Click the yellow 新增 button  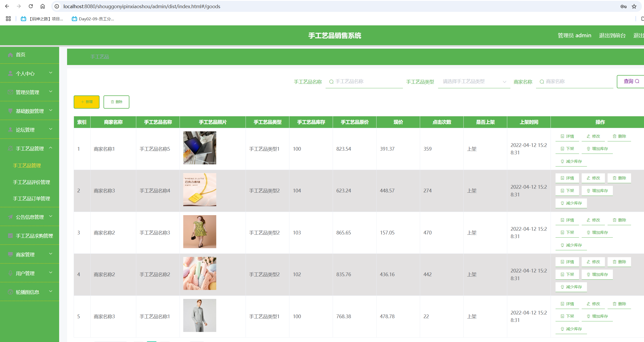[87, 102]
